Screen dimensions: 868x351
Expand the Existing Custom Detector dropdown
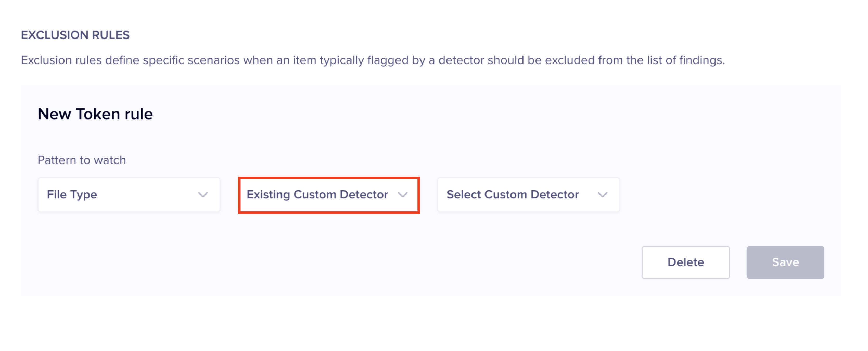(x=329, y=195)
